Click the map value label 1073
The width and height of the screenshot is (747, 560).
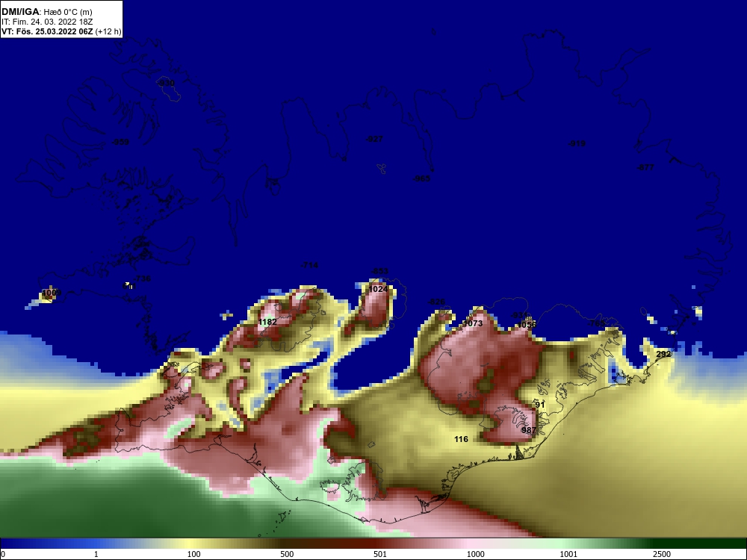pos(473,324)
